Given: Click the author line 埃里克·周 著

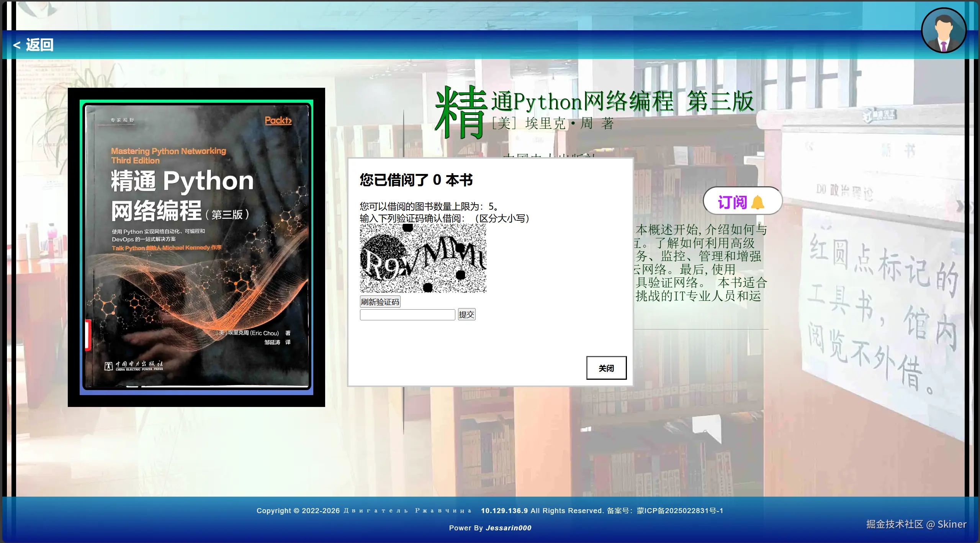Looking at the screenshot, I should click(x=553, y=123).
